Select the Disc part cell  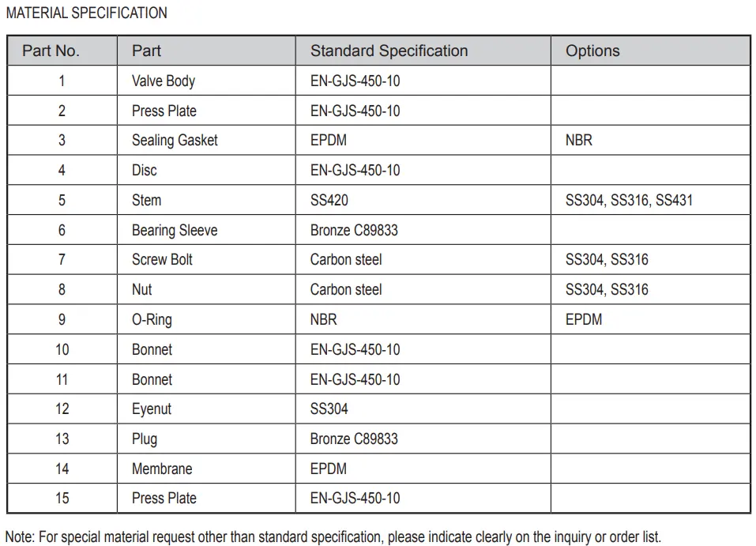click(x=145, y=171)
